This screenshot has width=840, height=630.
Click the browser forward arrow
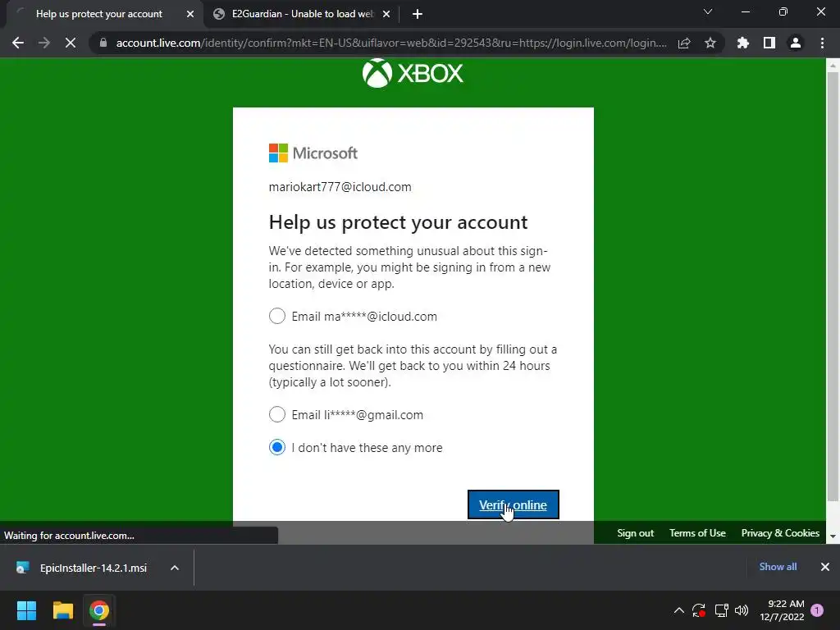point(44,43)
